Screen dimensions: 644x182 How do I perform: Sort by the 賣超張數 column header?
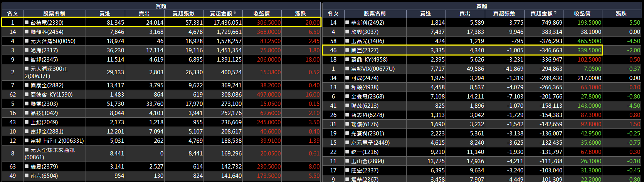504,13
